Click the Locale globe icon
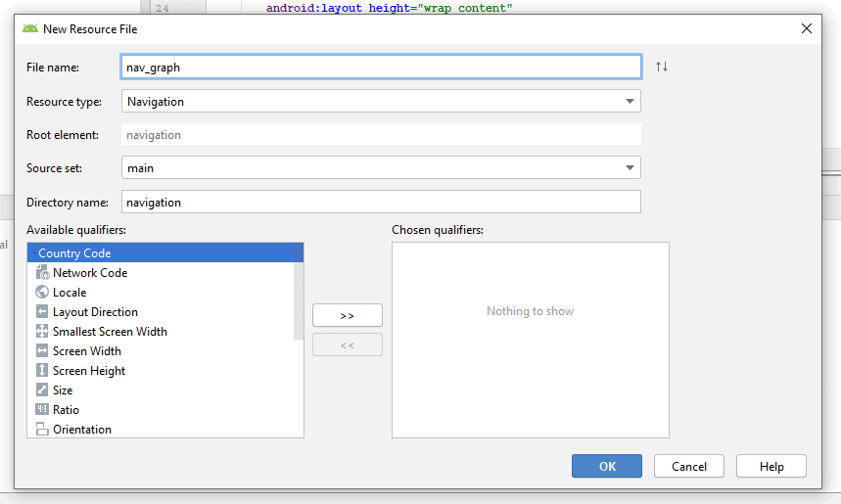 click(x=42, y=293)
